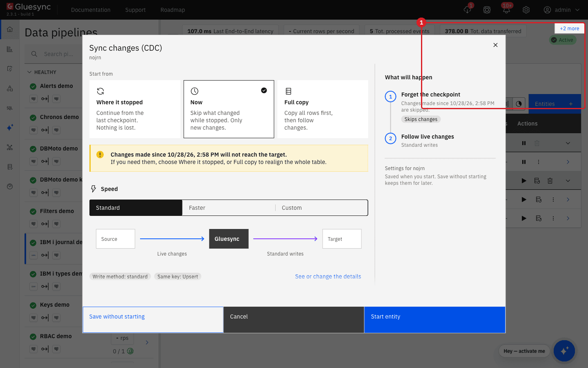Click the Start entity button
Screen dimensions: 588x368
pyautogui.click(x=434, y=320)
